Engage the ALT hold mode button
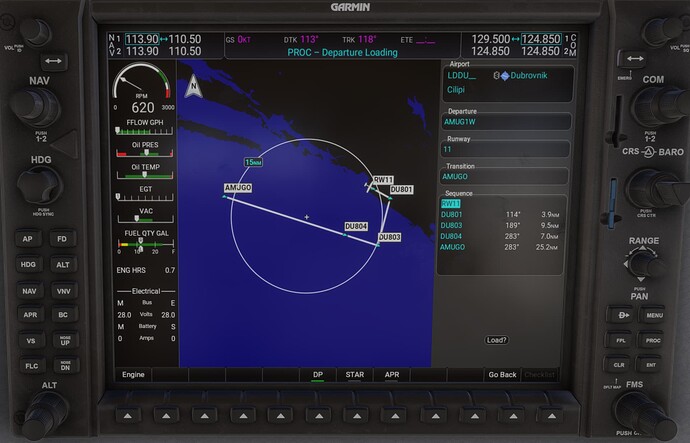 [63, 264]
